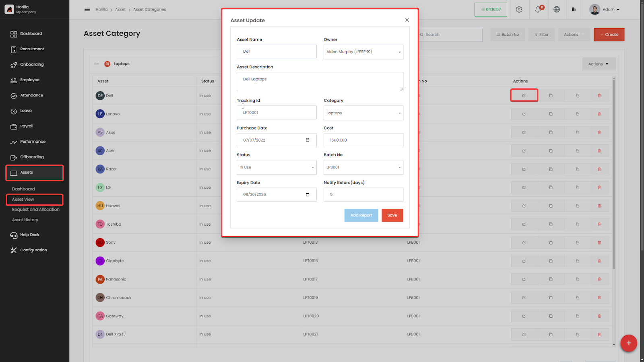644x362 pixels.
Task: Open the settings gear in top bar
Action: (519, 9)
